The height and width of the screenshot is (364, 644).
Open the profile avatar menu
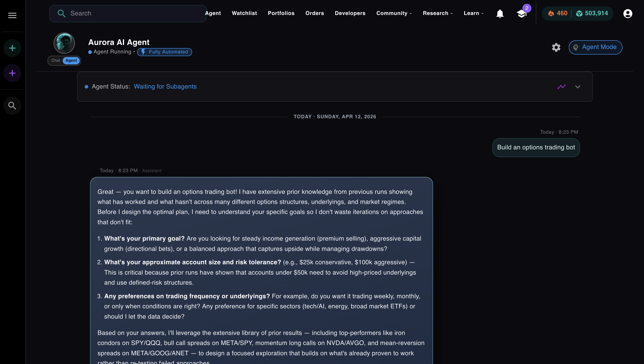(x=627, y=14)
